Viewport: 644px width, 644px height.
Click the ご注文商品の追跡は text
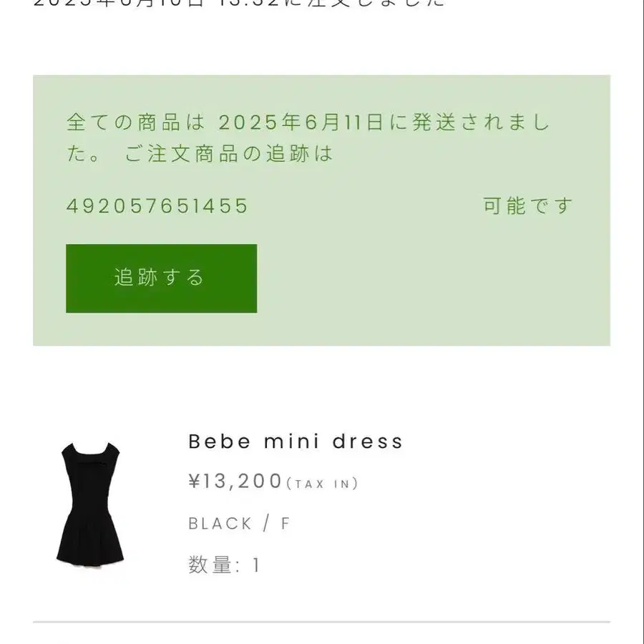coord(229,154)
